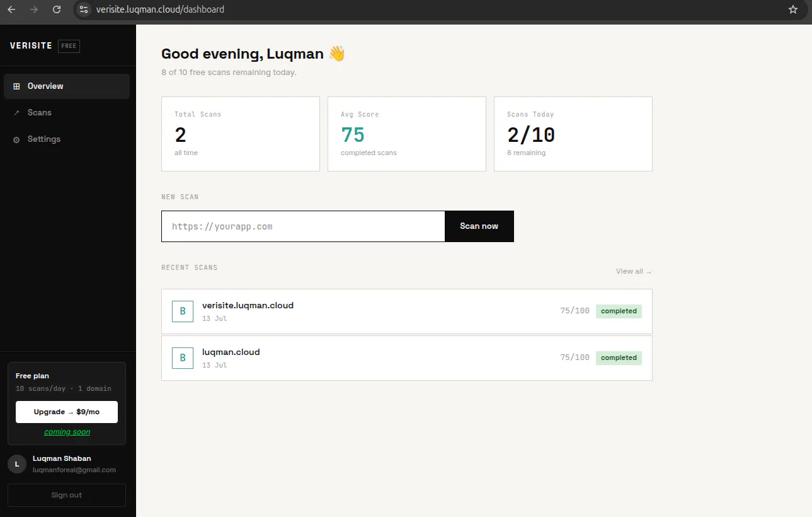Open the Overview menu item
The height and width of the screenshot is (517, 812).
pyautogui.click(x=67, y=86)
